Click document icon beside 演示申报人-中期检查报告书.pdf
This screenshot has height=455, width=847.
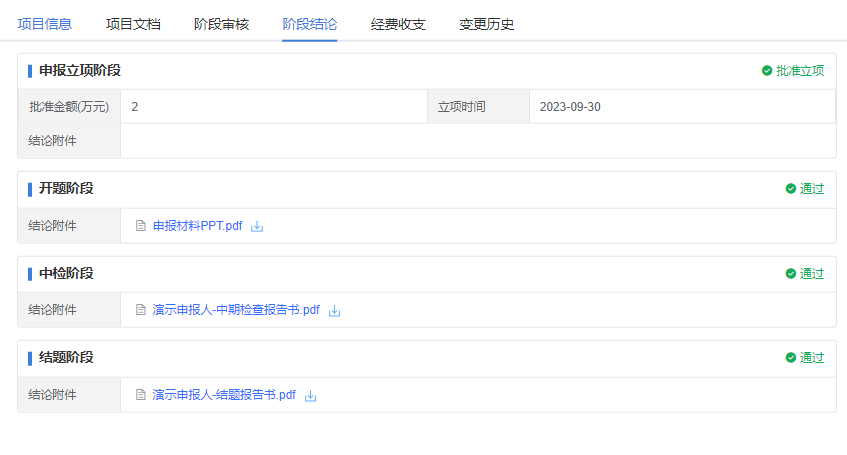pyautogui.click(x=141, y=310)
